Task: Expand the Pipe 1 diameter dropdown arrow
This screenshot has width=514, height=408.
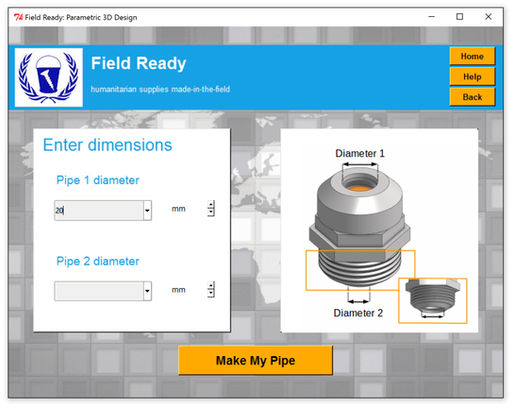Action: click(147, 210)
